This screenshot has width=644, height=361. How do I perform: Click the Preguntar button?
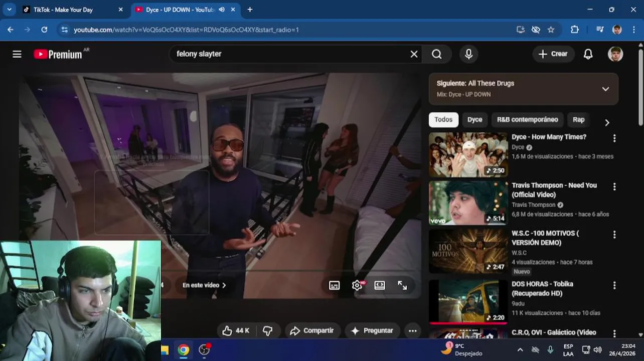pos(372,330)
